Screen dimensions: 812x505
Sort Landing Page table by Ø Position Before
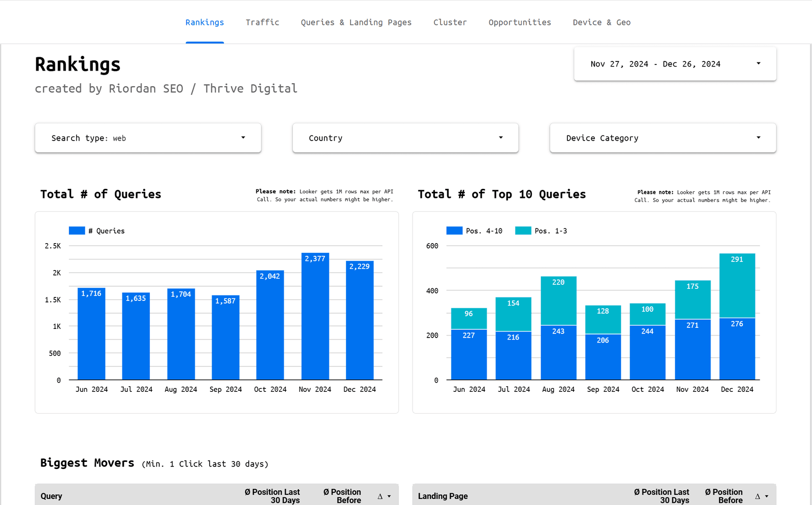(x=724, y=496)
